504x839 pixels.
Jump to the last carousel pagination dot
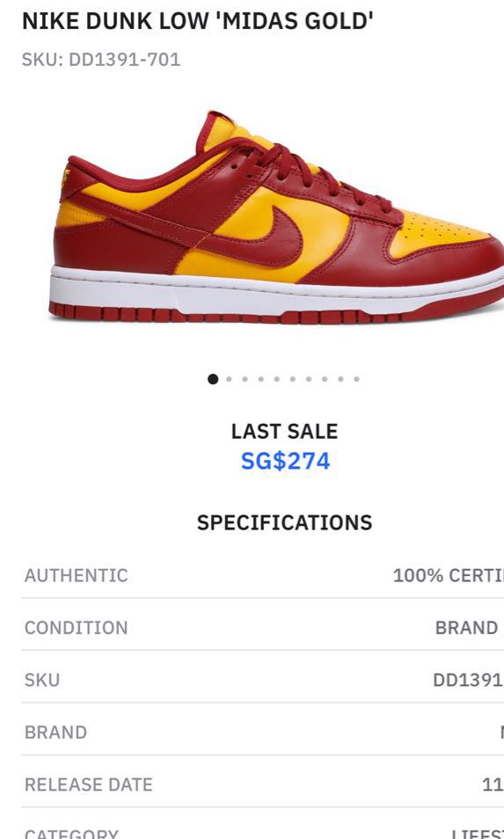[356, 379]
